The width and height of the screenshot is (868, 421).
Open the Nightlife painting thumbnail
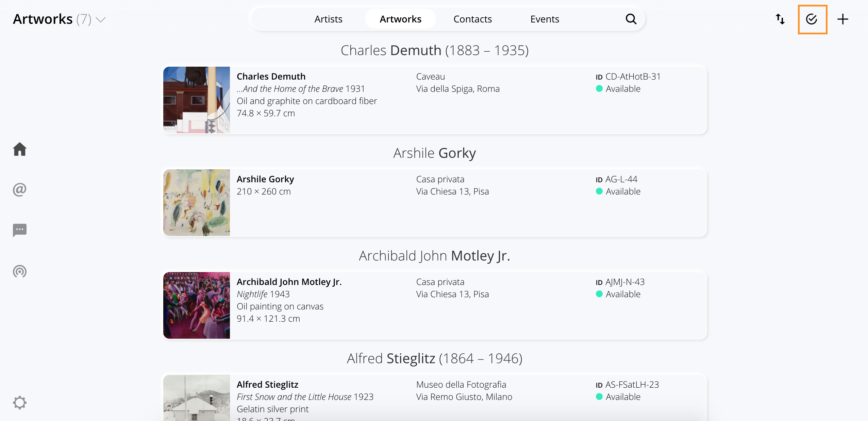coord(197,305)
